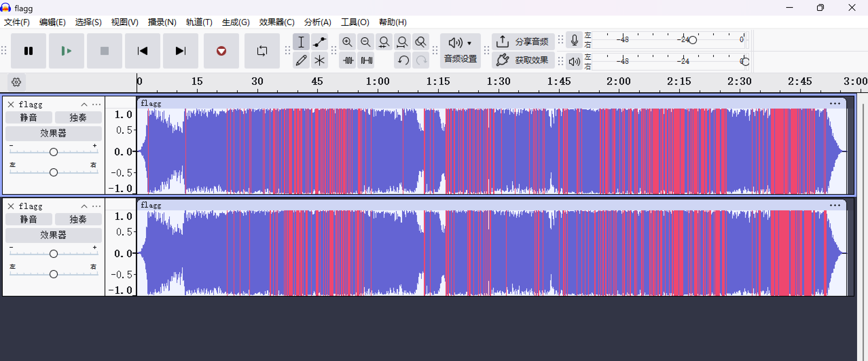Click the Silence audio selection icon

[366, 60]
